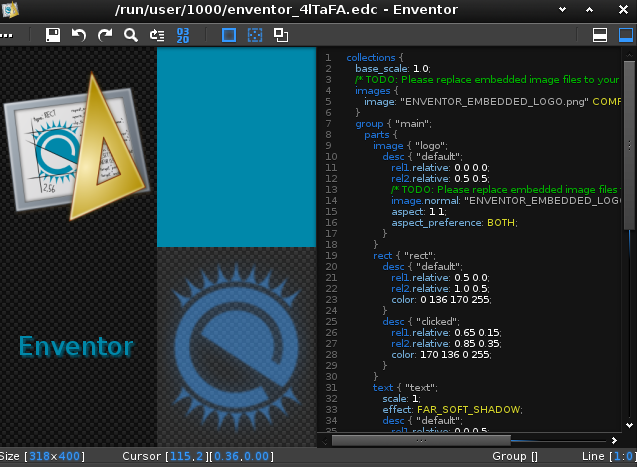Toggle the live view panel icon

(626, 35)
